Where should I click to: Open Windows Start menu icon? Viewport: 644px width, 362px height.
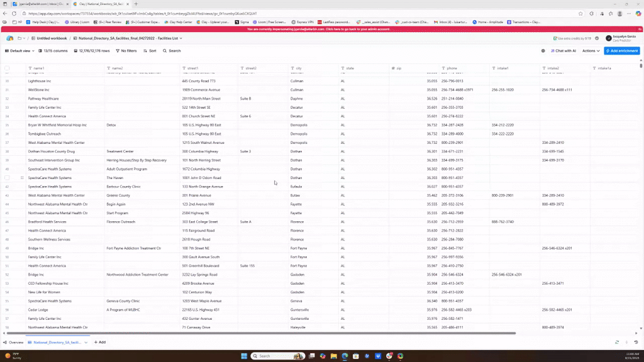click(244, 356)
